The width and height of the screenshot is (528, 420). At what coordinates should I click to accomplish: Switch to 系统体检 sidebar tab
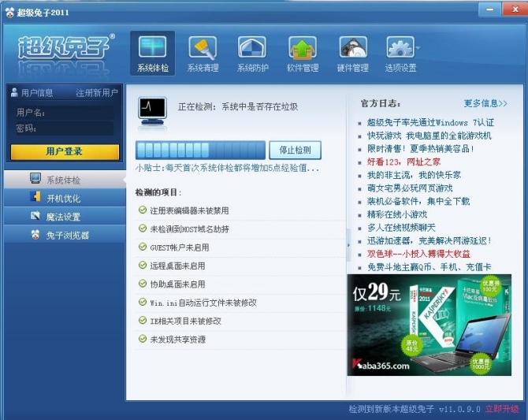coord(65,179)
